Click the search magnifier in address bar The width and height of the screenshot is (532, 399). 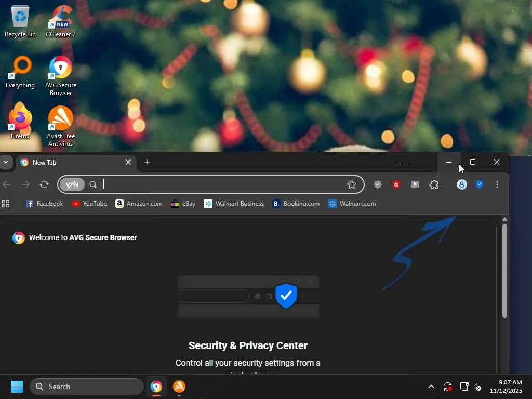click(x=93, y=184)
